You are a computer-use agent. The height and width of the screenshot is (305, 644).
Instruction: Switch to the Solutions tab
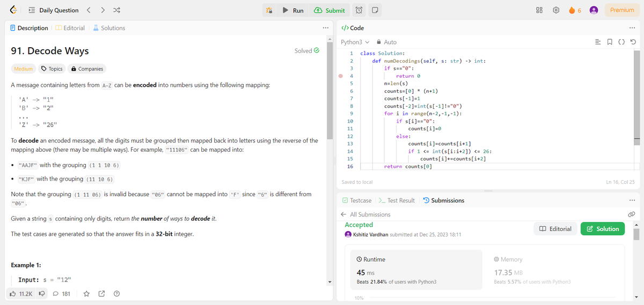pos(109,28)
